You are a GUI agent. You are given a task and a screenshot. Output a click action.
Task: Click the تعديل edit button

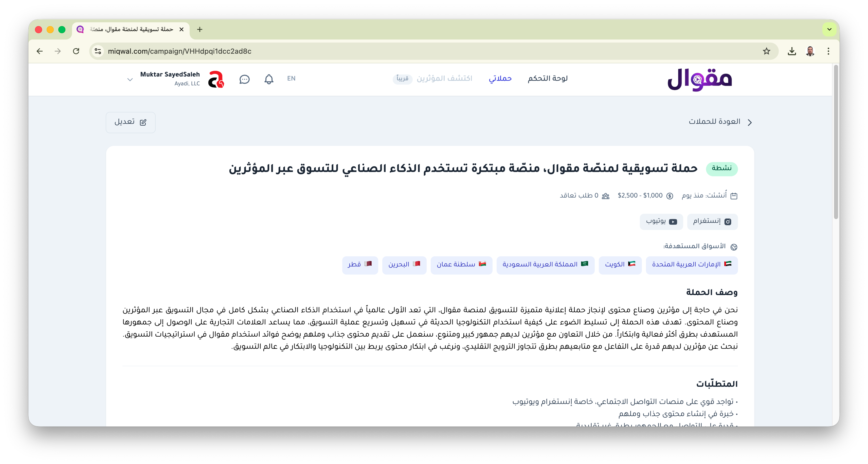point(130,122)
